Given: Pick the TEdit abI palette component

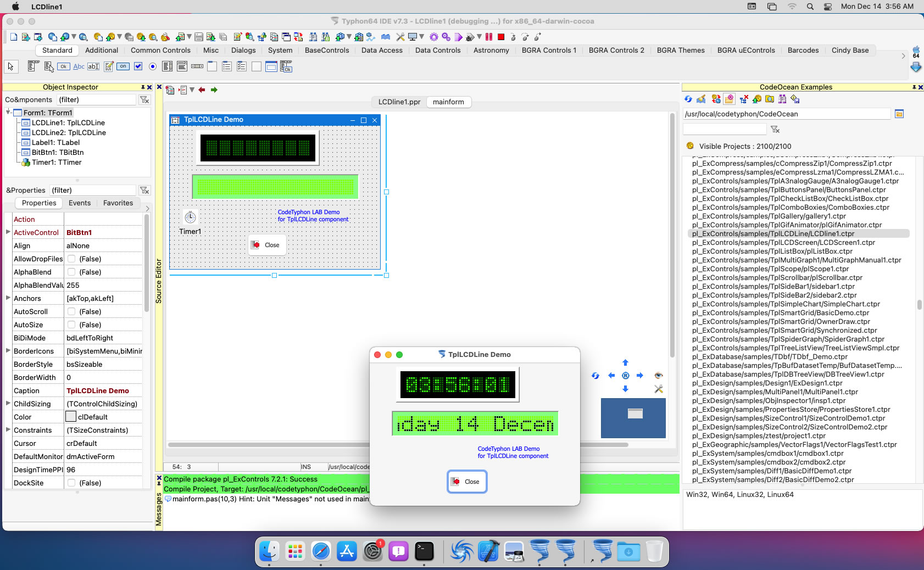Looking at the screenshot, I should tap(93, 66).
